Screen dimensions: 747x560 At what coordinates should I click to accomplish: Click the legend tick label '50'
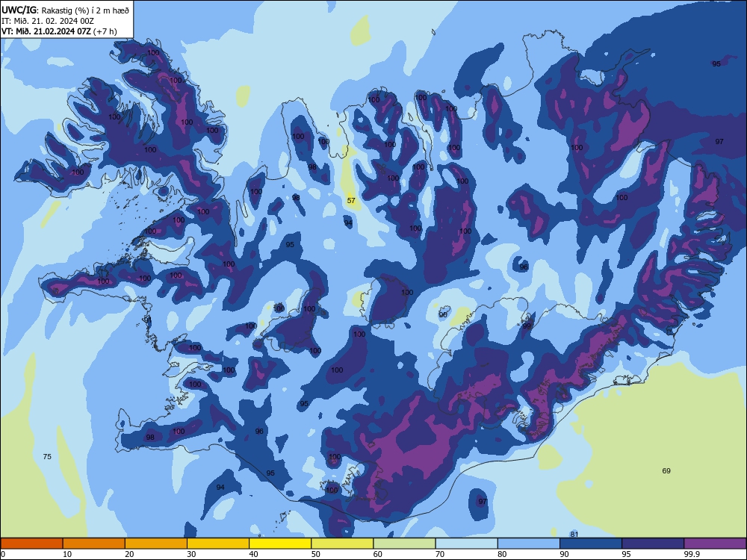(x=315, y=554)
